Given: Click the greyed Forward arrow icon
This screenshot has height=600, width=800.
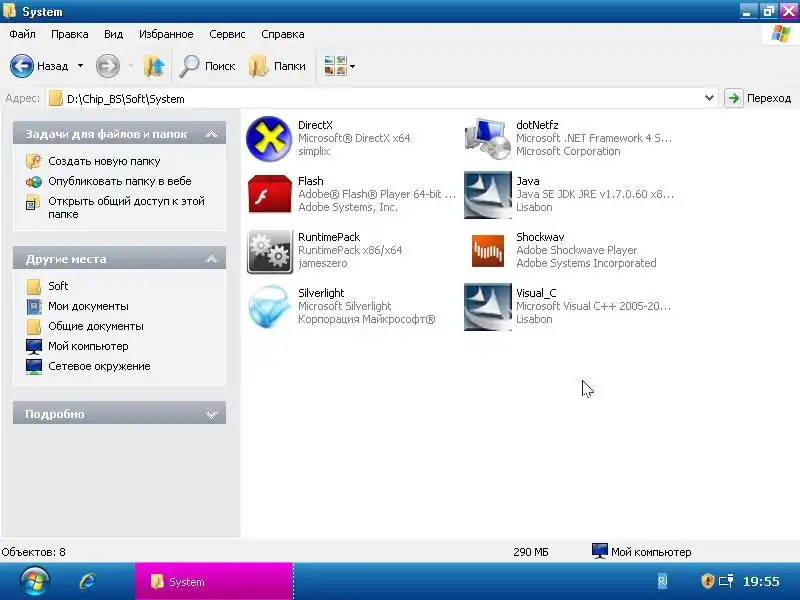Looking at the screenshot, I should 108,66.
